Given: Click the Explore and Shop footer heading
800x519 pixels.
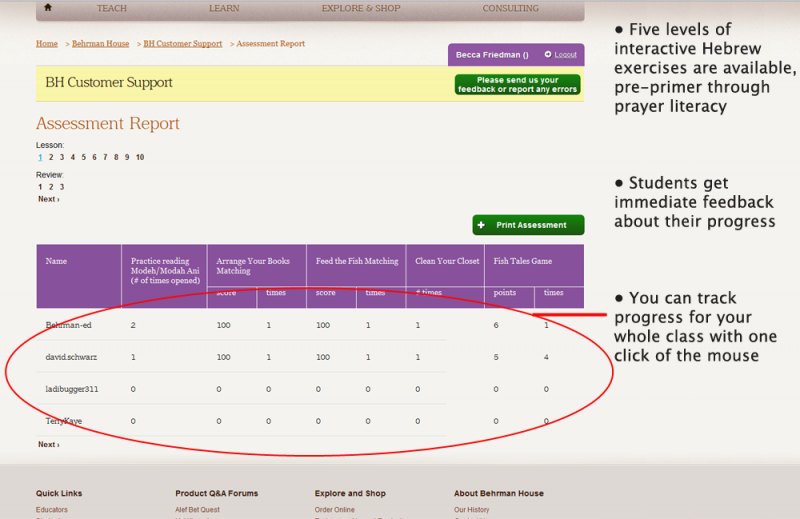Looking at the screenshot, I should click(350, 493).
